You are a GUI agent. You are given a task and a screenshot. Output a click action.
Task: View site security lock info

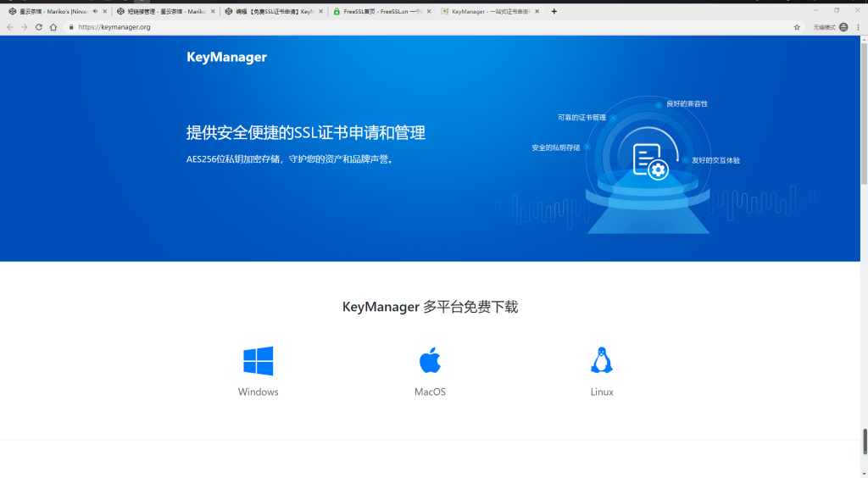[x=71, y=27]
